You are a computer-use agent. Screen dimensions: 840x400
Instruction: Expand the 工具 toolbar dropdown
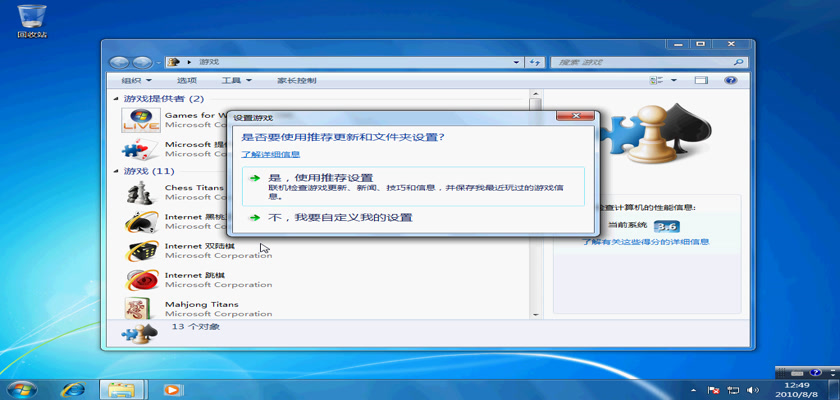(x=236, y=80)
